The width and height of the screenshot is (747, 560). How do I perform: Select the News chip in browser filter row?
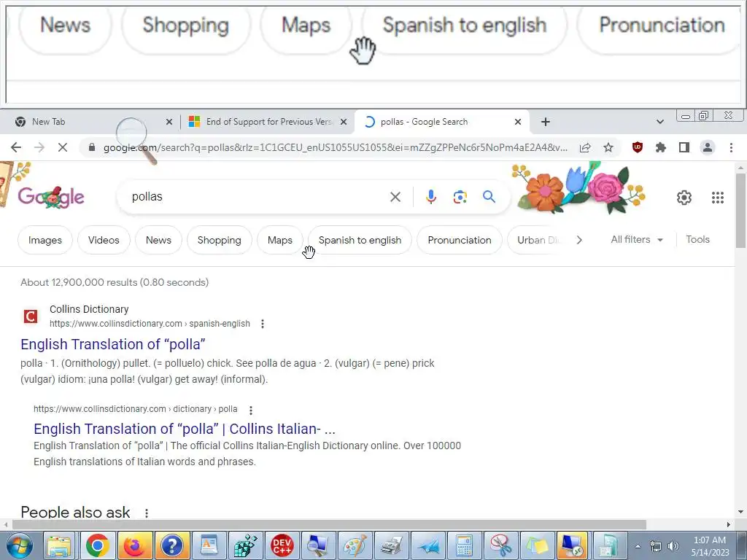(158, 240)
